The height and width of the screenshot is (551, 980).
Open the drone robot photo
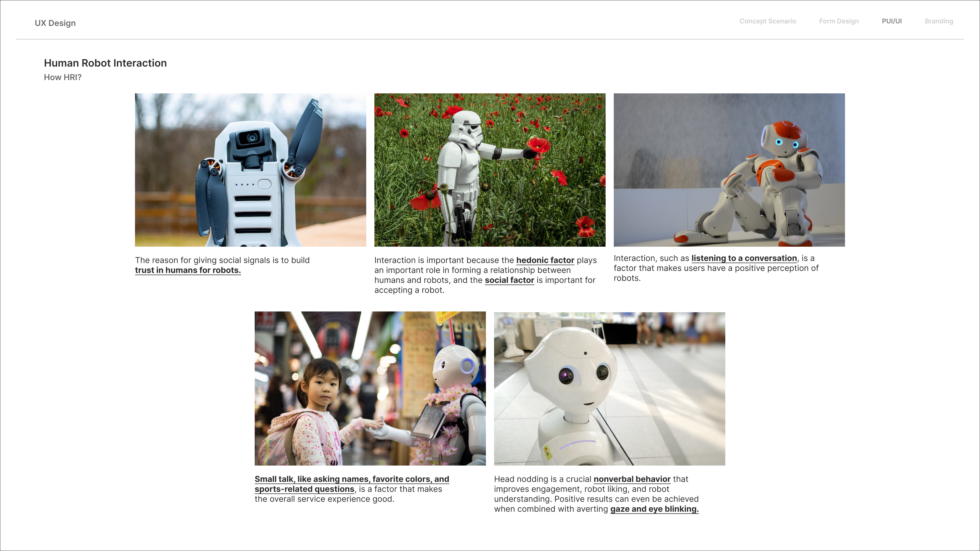point(250,170)
